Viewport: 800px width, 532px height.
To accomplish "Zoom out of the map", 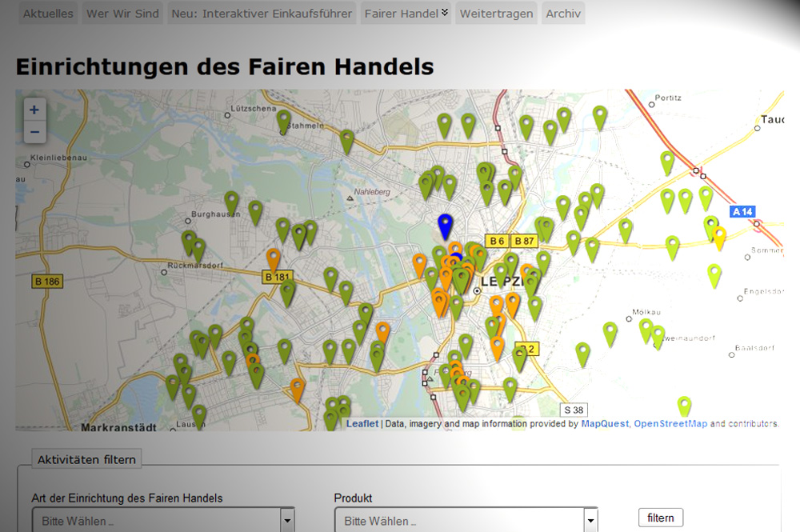I will coord(34,131).
